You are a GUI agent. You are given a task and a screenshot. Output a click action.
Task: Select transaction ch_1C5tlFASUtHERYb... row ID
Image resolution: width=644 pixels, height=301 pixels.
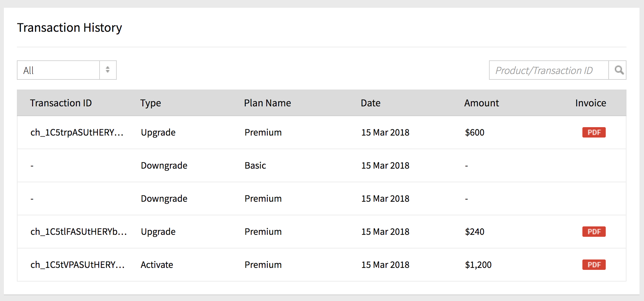click(78, 232)
